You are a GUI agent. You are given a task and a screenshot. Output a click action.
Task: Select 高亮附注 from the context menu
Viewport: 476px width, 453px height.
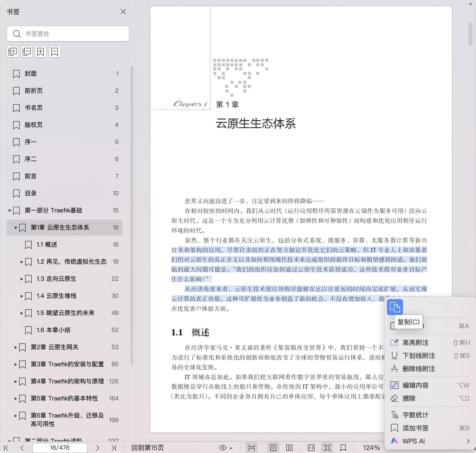(415, 343)
